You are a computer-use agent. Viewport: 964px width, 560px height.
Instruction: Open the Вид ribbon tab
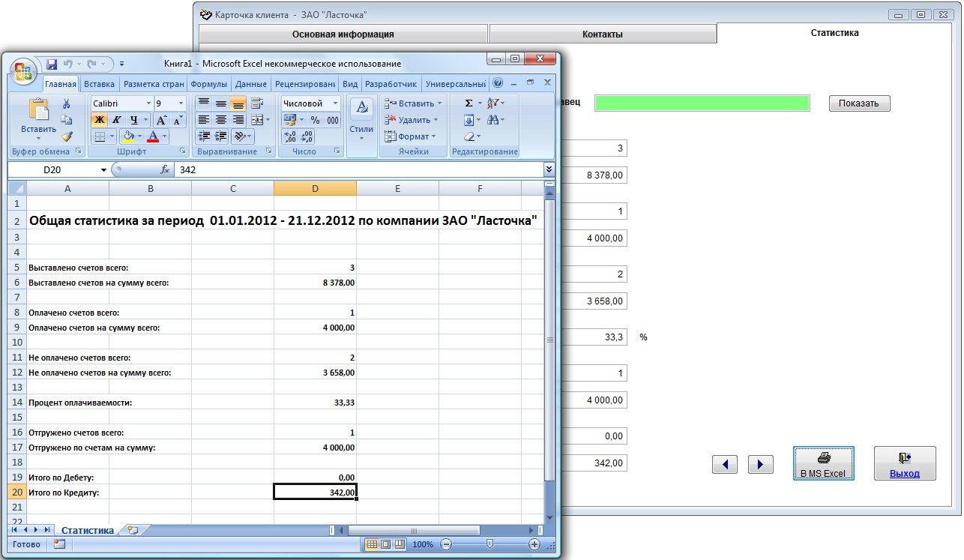[350, 85]
